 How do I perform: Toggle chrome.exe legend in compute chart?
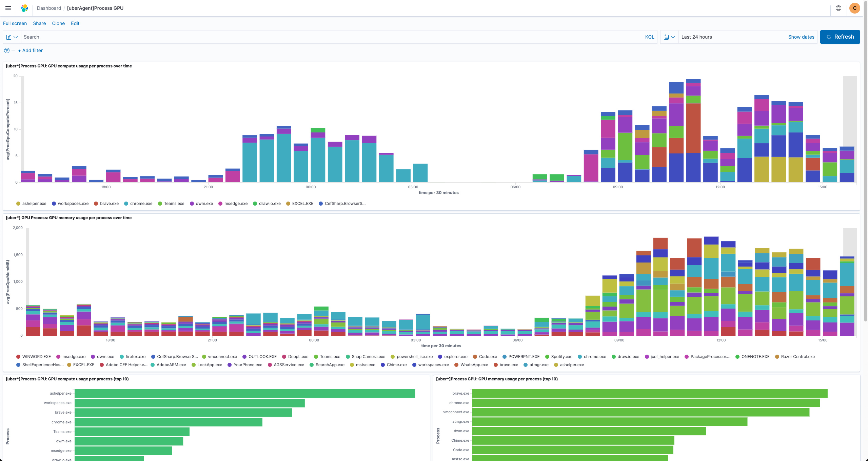(141, 204)
